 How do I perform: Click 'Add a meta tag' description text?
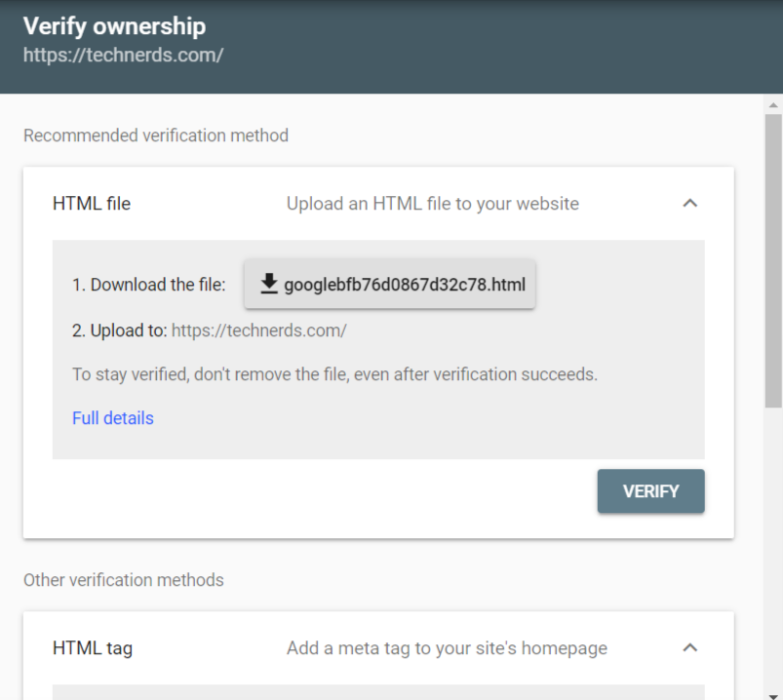(x=447, y=648)
